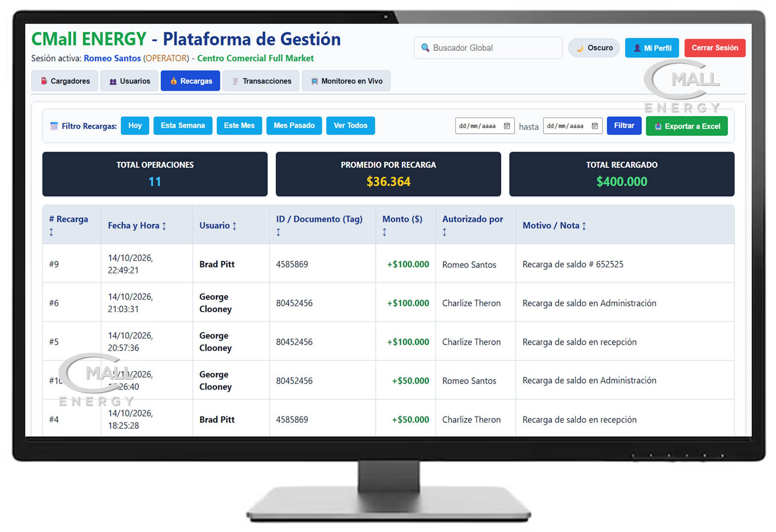Sort by ID / Documento arrow
The height and width of the screenshot is (532, 776).
(279, 232)
